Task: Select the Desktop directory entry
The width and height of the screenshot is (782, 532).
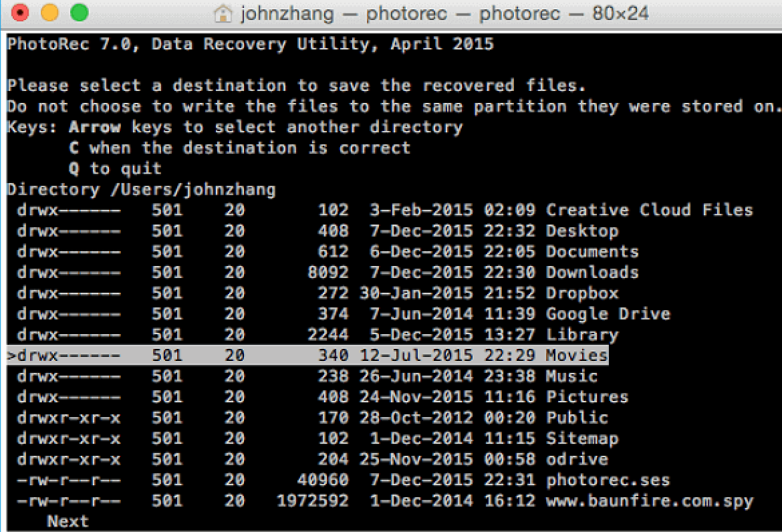Action: point(581,231)
